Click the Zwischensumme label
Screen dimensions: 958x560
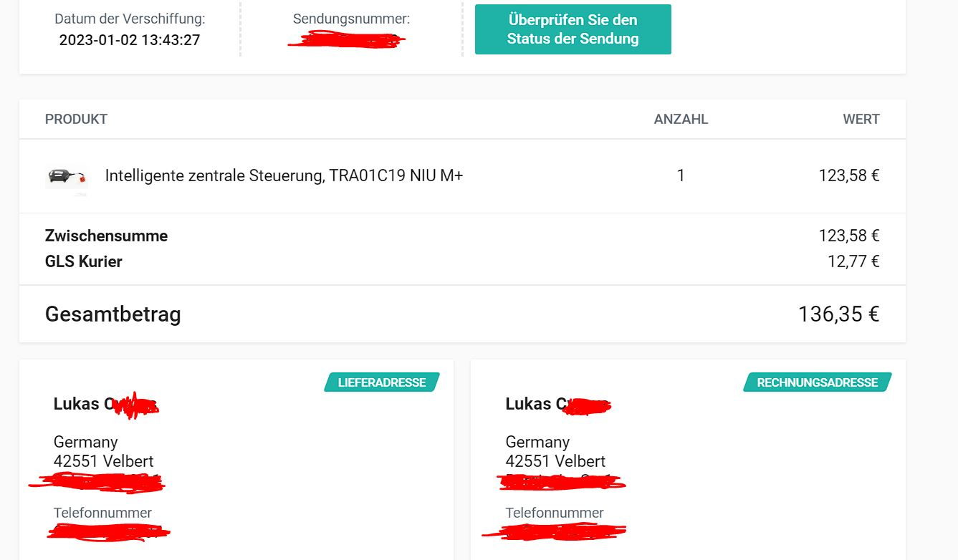(x=106, y=236)
